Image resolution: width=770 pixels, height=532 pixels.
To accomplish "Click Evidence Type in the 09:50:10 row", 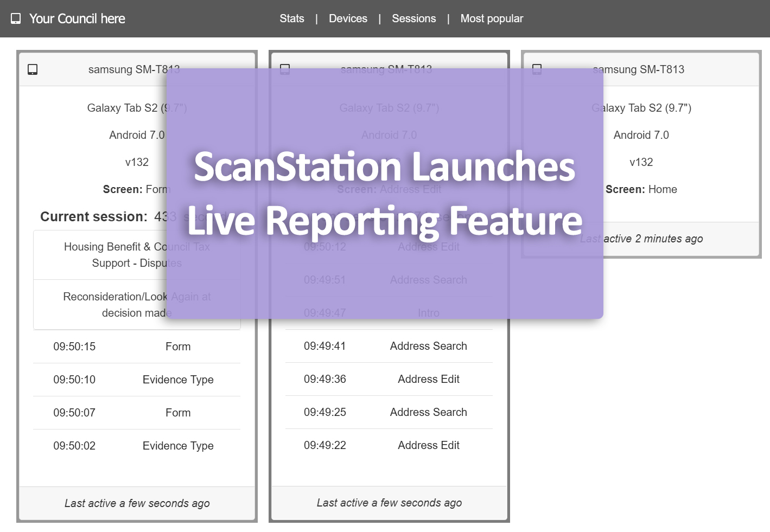I will point(178,380).
